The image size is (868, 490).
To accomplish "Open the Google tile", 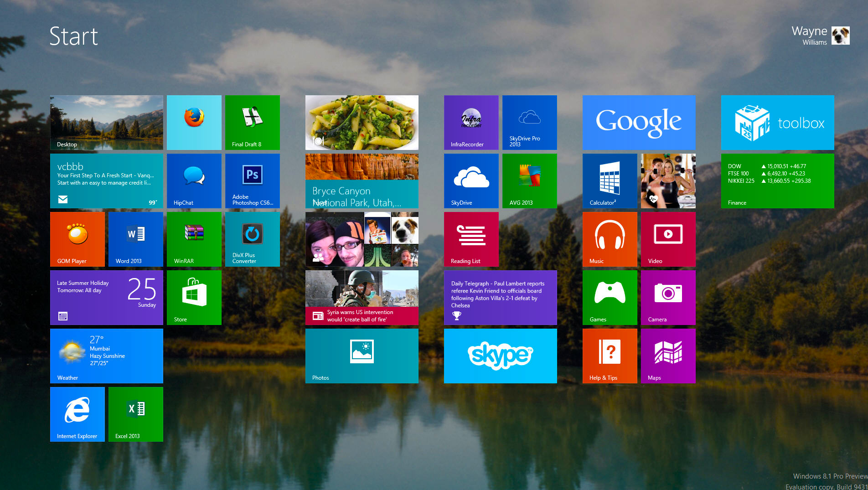I will point(639,122).
